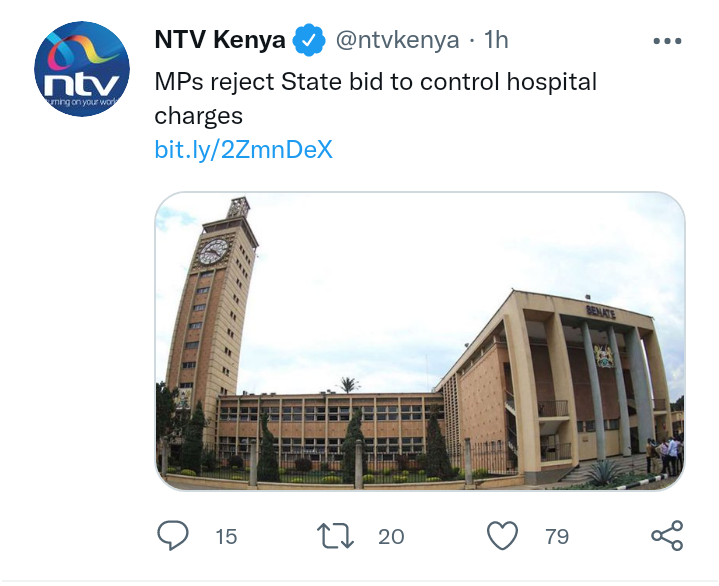Click the NTV Kenya profile avatar
Image resolution: width=719 pixels, height=586 pixels.
pos(82,69)
